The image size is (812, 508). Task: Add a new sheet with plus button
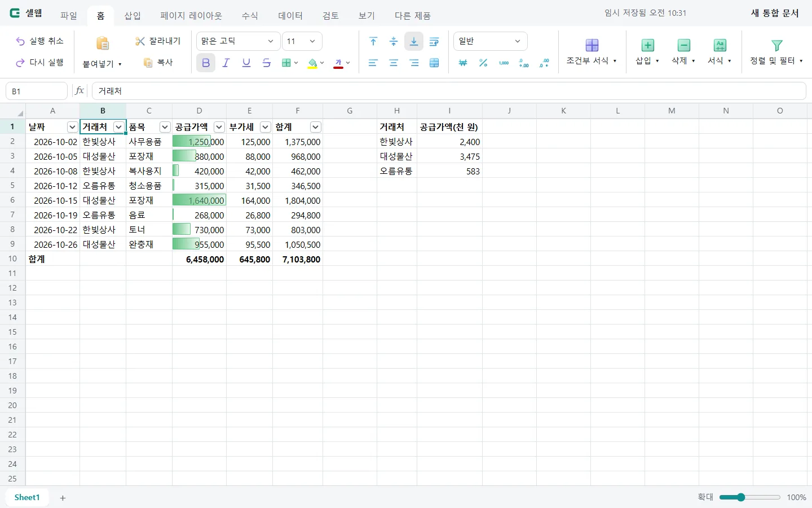(63, 498)
